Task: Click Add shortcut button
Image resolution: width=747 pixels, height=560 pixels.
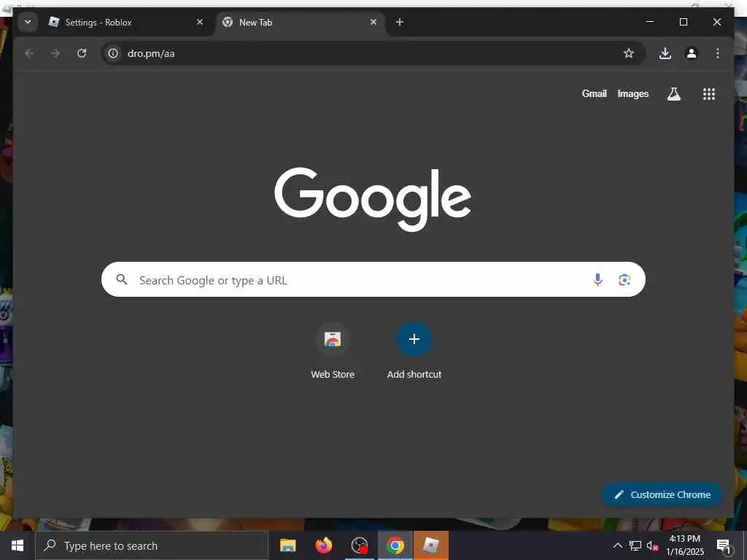Action: click(414, 351)
